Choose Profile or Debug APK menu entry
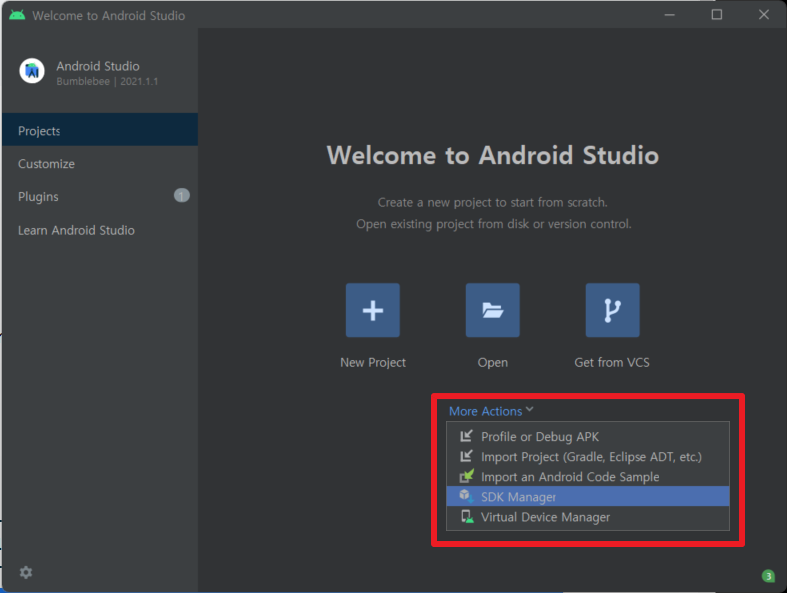 [x=588, y=436]
